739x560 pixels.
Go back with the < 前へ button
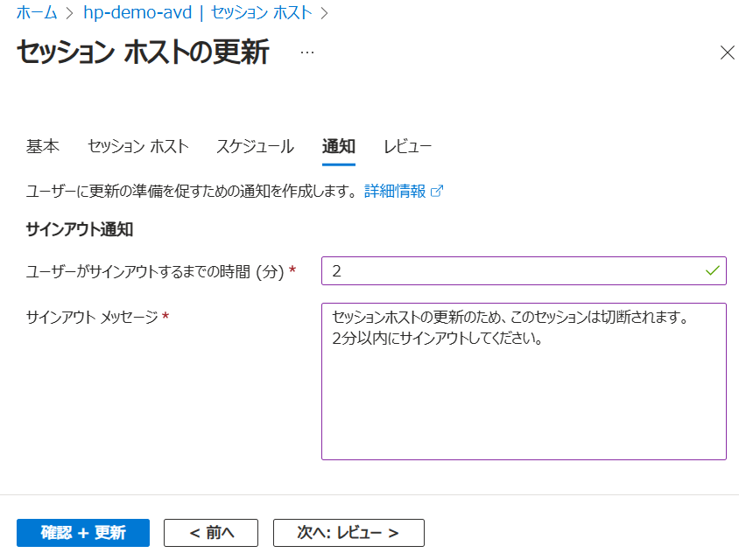pyautogui.click(x=211, y=533)
